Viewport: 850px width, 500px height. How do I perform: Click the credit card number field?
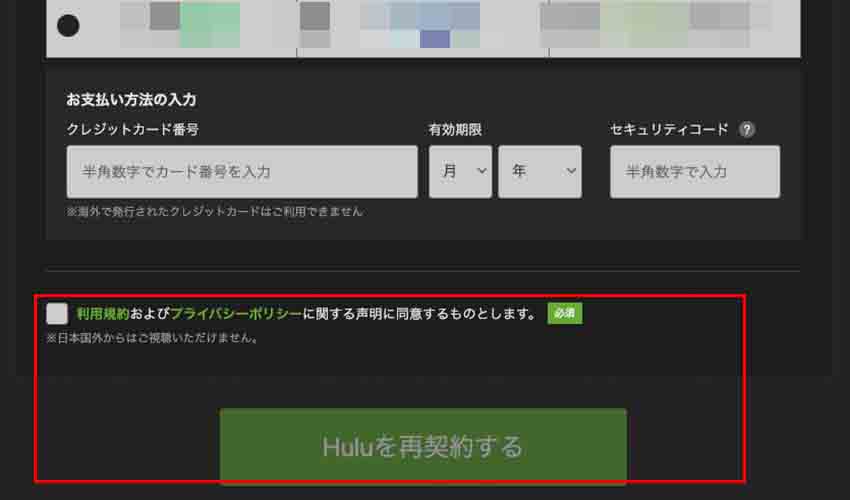click(242, 171)
